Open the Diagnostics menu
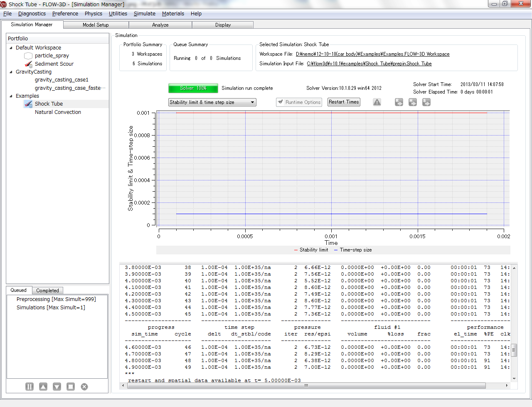The height and width of the screenshot is (407, 532). pyautogui.click(x=32, y=14)
